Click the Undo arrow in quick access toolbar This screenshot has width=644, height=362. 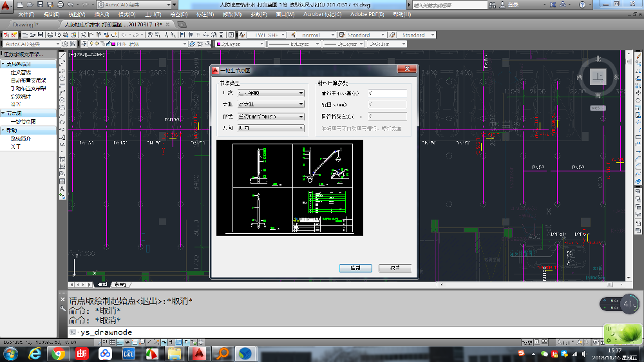(x=69, y=4)
